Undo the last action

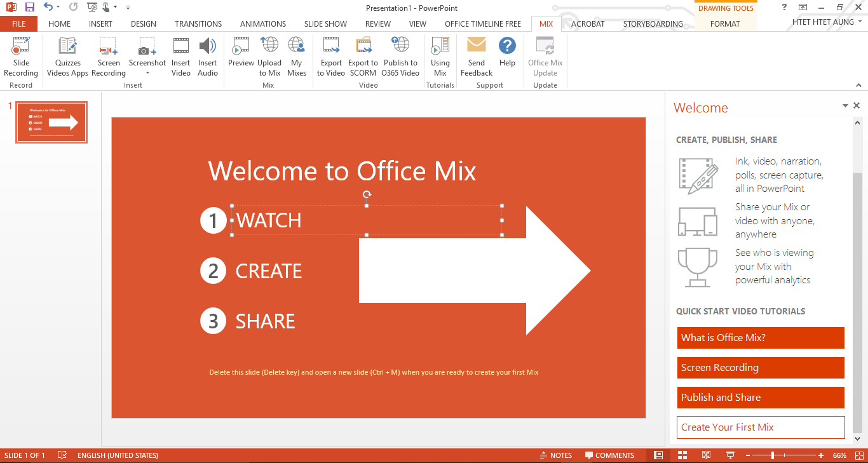pos(48,8)
